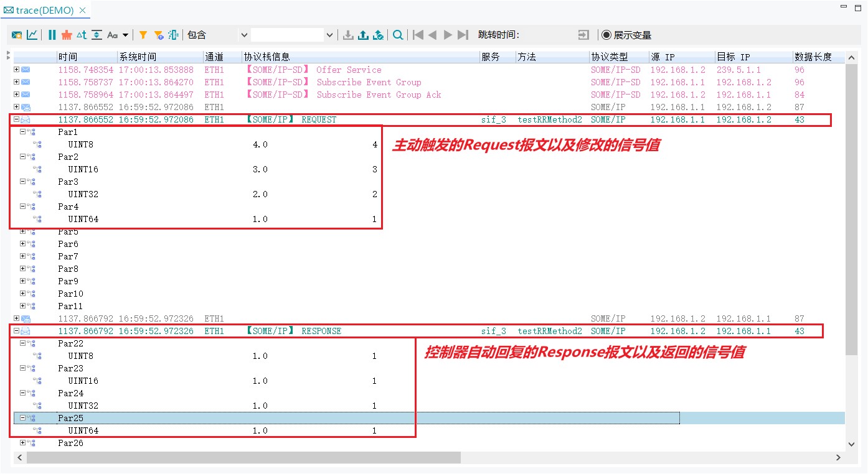Jump to the last record icon
The image size is (868, 474).
[x=463, y=35]
